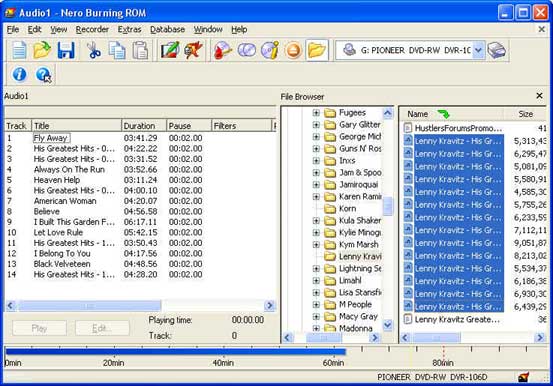Viewport: 553px width, 386px height.
Task: Open the Extras menu
Action: tap(129, 30)
